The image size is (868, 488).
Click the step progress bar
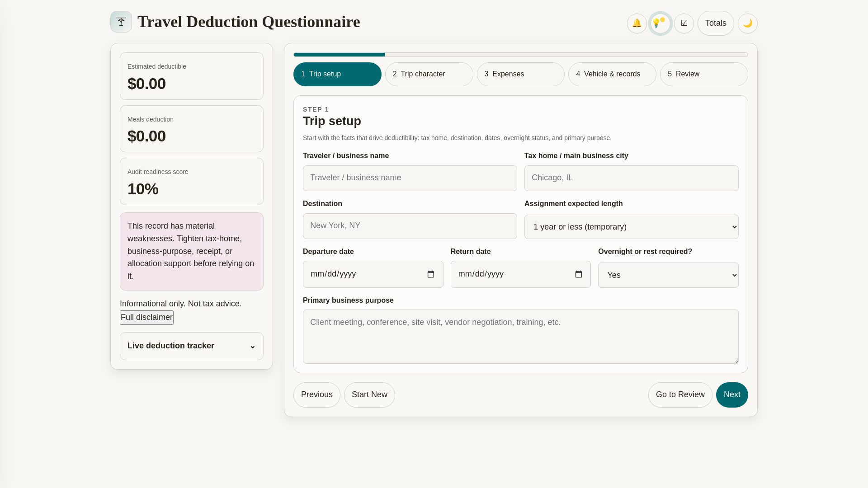pos(520,55)
